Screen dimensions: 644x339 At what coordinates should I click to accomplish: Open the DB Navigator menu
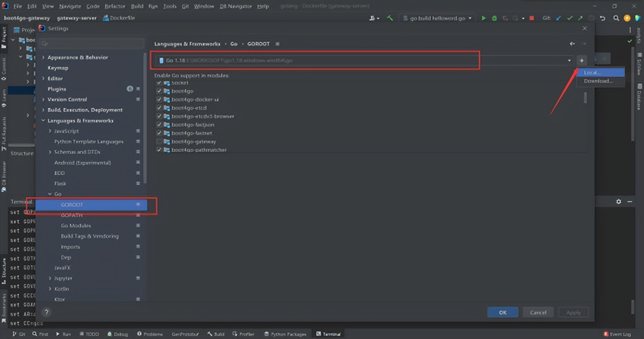(236, 6)
